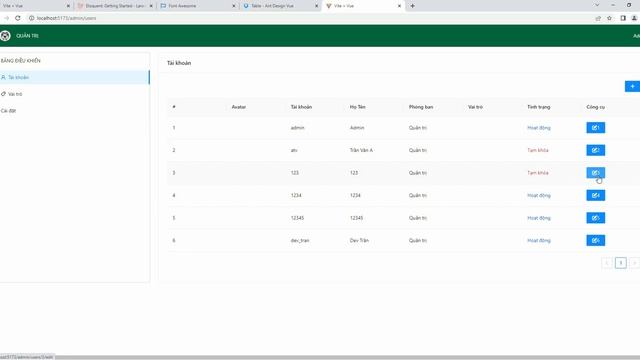Click the Họ Tên column header

coord(358,107)
